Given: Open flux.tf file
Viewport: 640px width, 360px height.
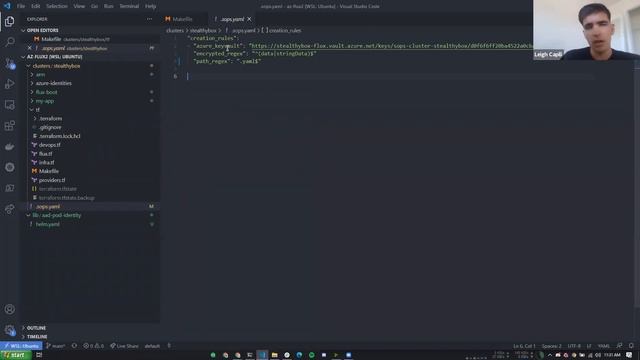Looking at the screenshot, I should 45,154.
